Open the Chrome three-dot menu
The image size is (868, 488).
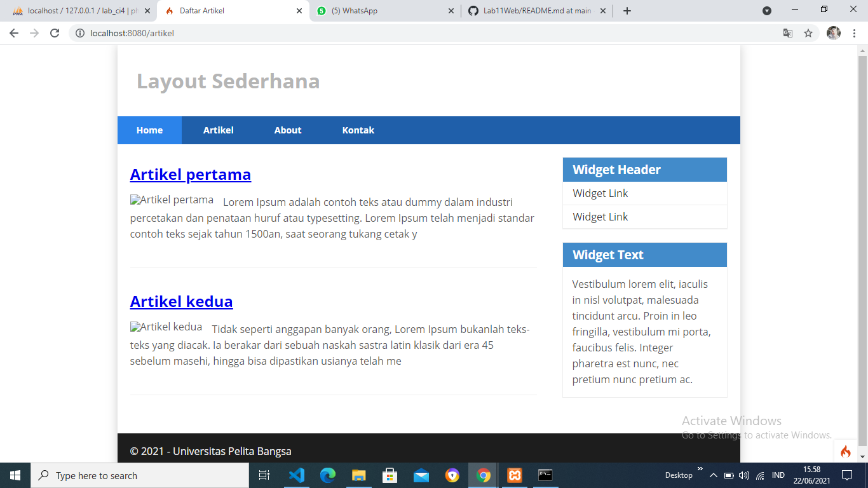click(855, 32)
